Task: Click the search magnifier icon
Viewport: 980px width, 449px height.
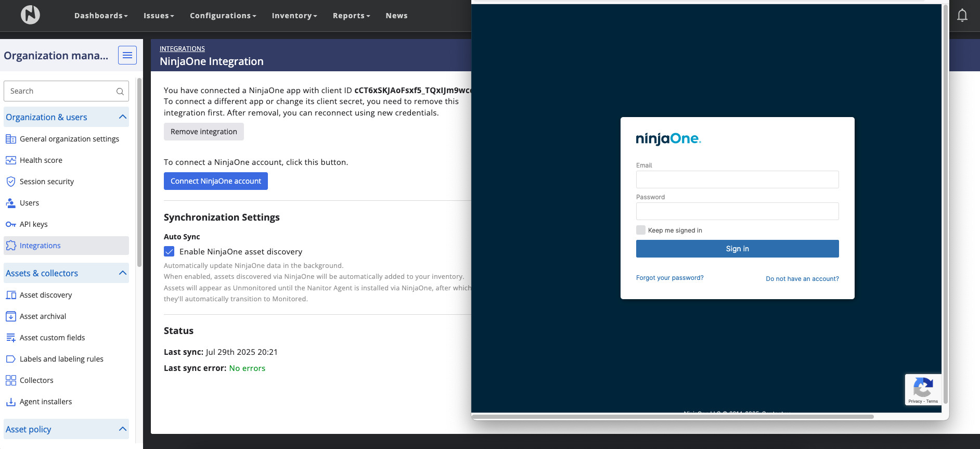Action: point(120,92)
